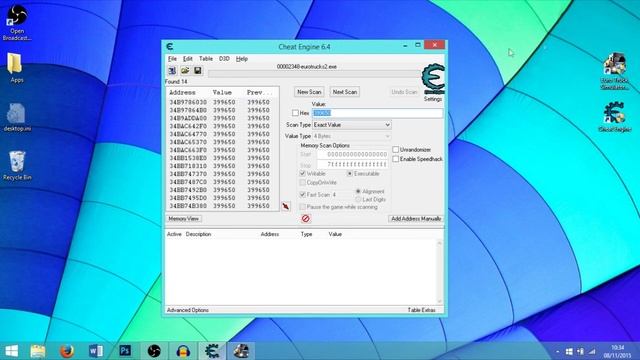Click Add Address Manually button
The width and height of the screenshot is (640, 360).
(416, 219)
